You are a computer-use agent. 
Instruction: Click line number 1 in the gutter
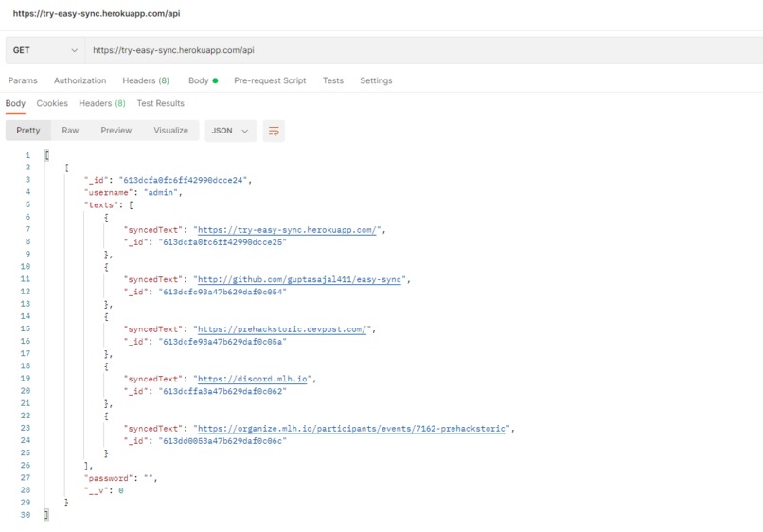coord(27,155)
